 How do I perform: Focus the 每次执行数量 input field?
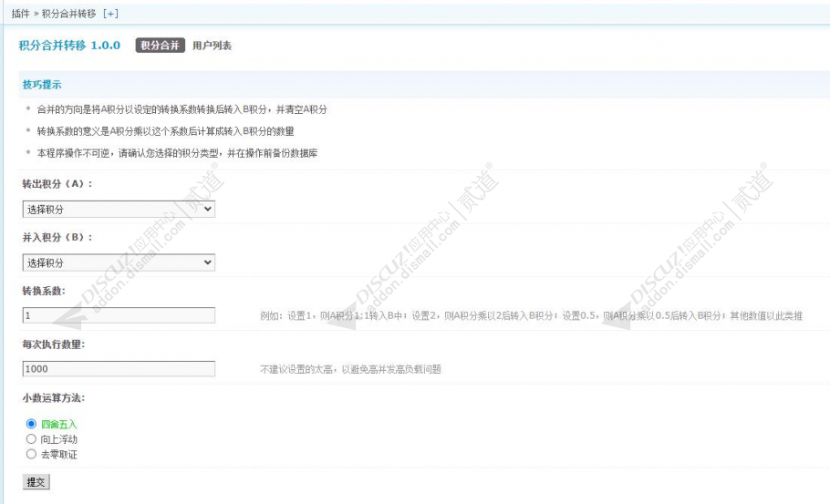pos(119,368)
